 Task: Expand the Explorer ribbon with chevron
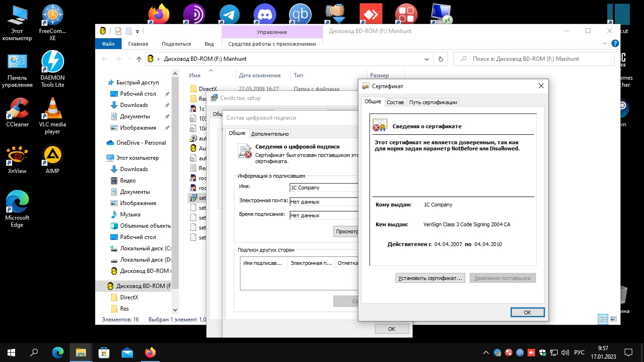point(605,43)
